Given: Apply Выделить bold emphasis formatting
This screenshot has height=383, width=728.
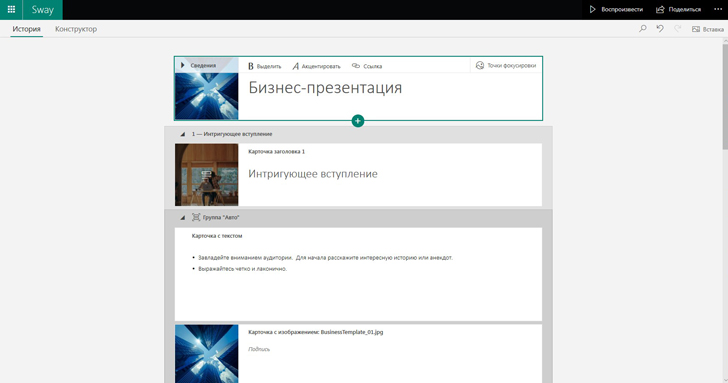Looking at the screenshot, I should 264,66.
